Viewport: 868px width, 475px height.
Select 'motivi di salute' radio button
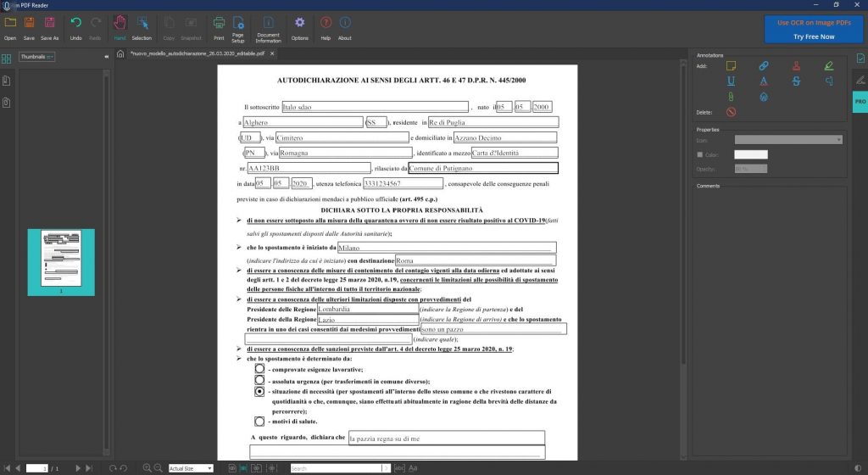coord(259,422)
